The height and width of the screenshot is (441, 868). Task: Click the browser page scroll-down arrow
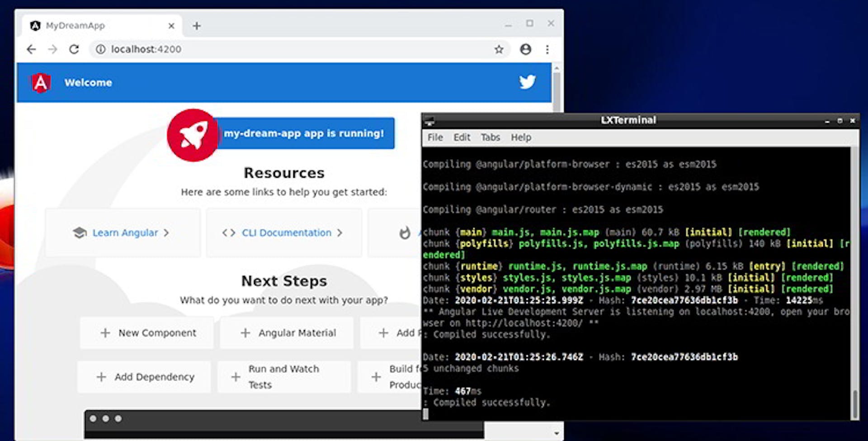(x=557, y=433)
